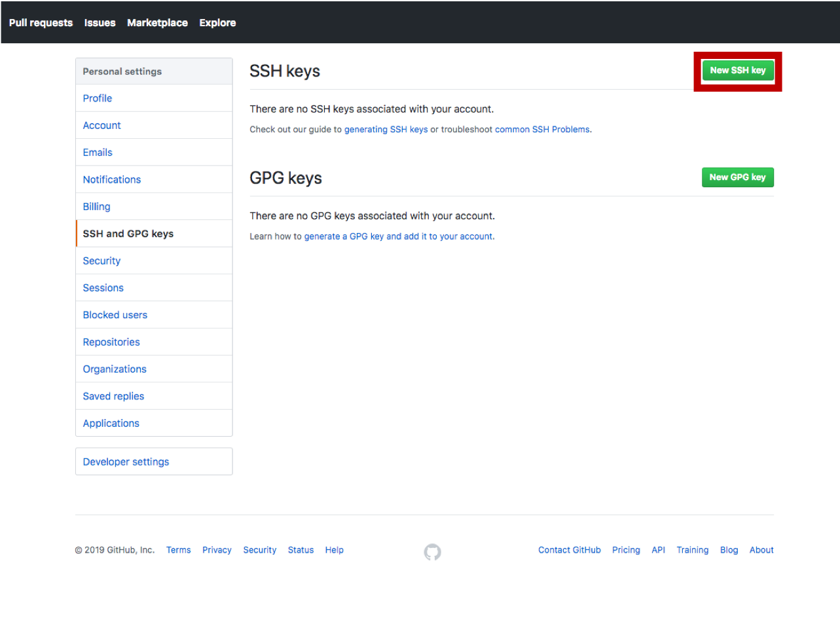Open Developer settings link

point(154,462)
